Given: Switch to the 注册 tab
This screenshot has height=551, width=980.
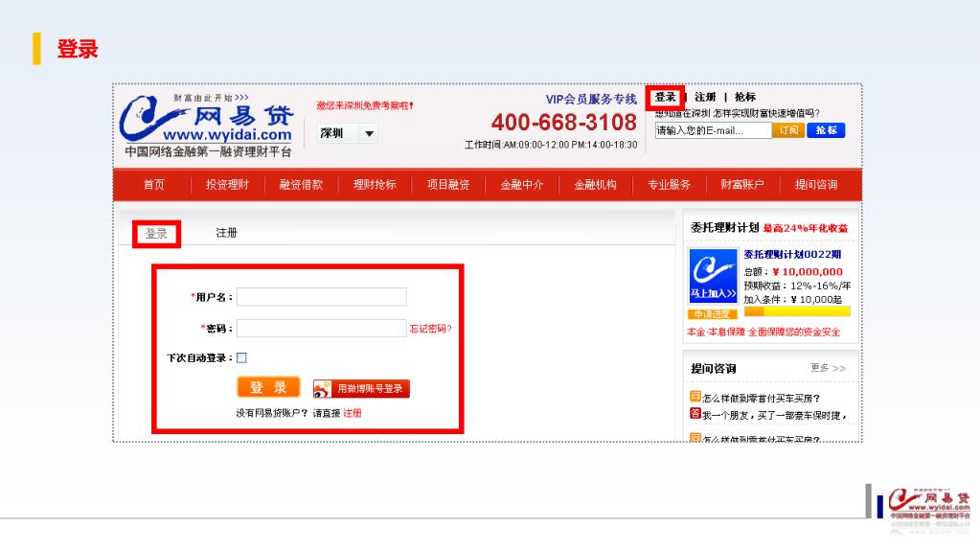Looking at the screenshot, I should click(x=226, y=233).
